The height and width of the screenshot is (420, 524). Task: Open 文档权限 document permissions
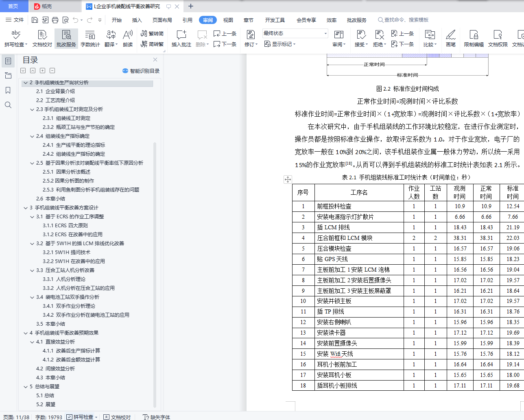point(498,39)
